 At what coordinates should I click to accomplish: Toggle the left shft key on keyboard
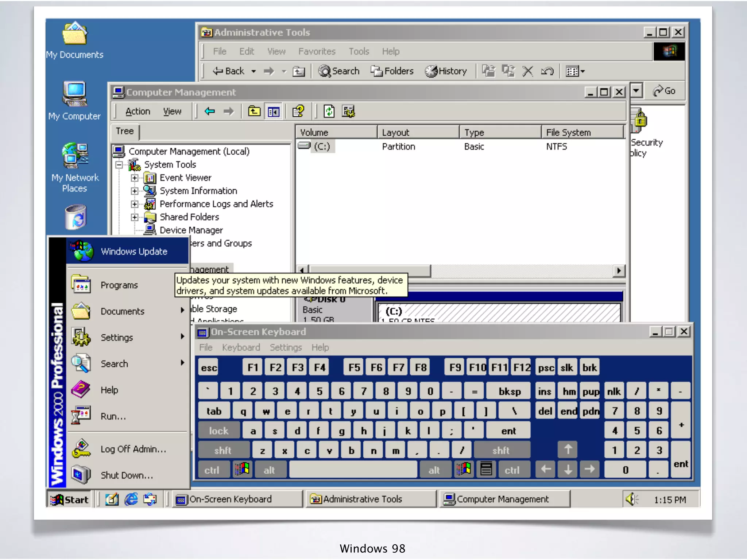coord(223,451)
